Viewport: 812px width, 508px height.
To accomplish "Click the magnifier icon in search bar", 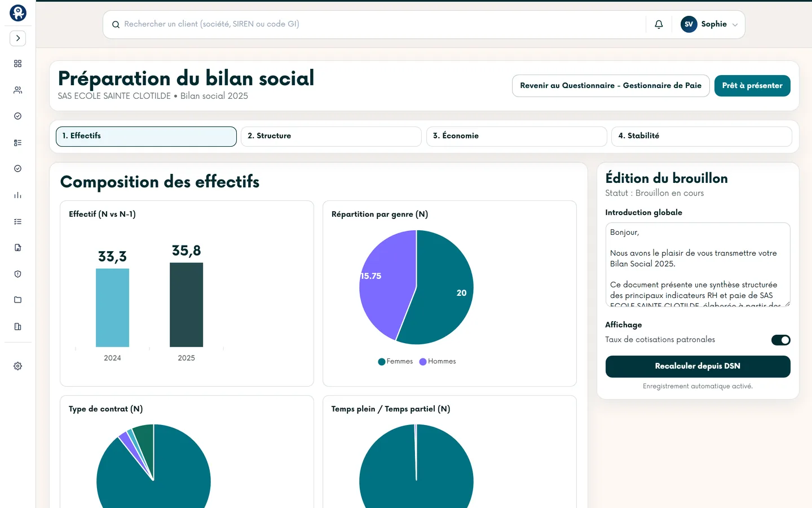I will (x=116, y=24).
